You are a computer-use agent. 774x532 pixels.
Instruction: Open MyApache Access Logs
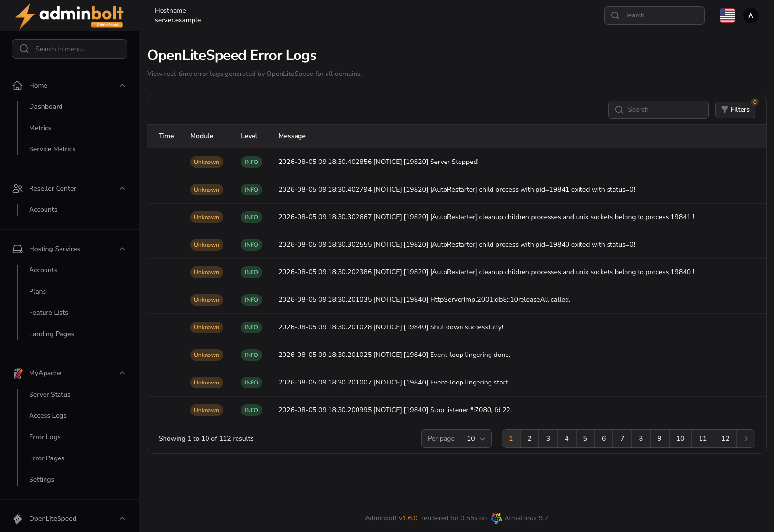coord(48,416)
